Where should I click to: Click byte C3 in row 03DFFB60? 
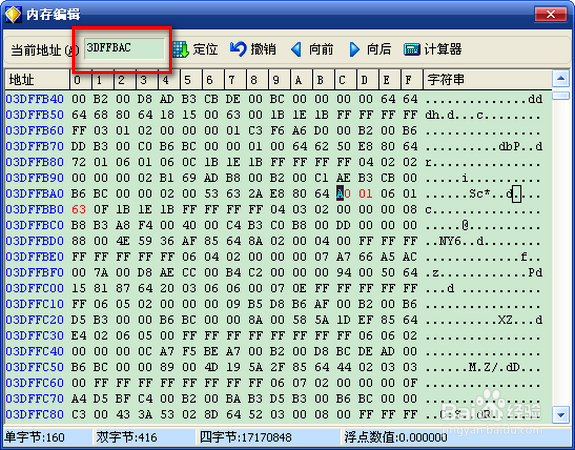tap(255, 131)
